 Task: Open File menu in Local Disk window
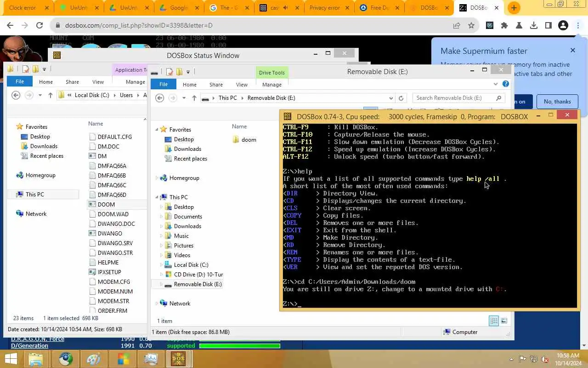click(20, 82)
